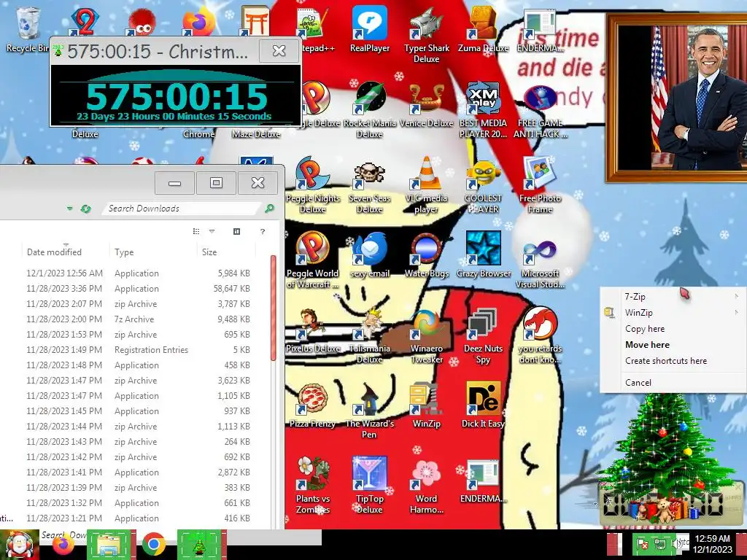Focus the Search Downloads field
Screen dimensions: 747x560
[x=181, y=209]
